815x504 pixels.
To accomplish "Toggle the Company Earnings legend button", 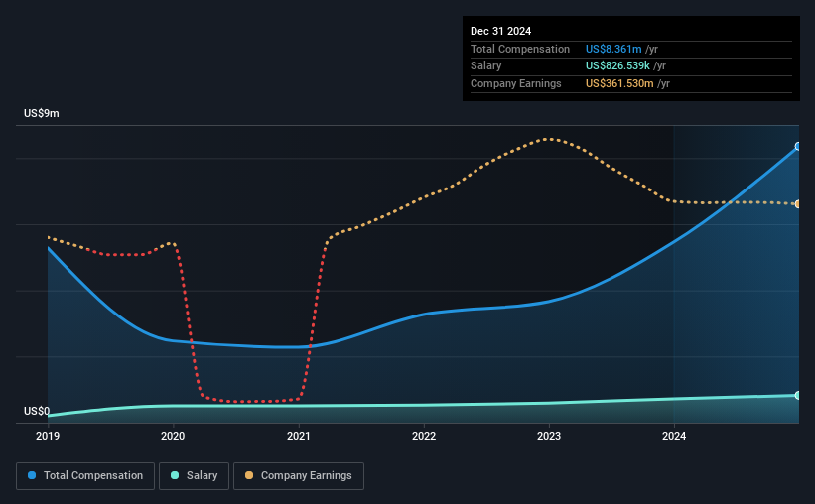I will [x=299, y=476].
